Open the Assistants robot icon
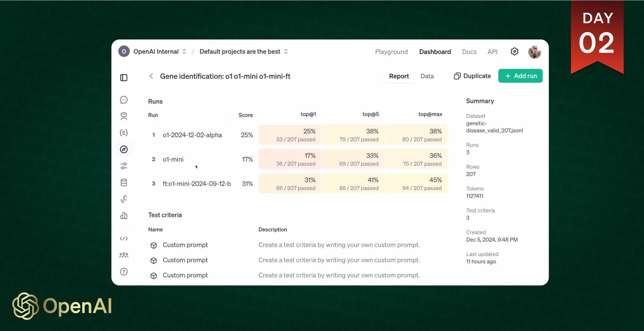The width and height of the screenshot is (644, 331). (124, 116)
